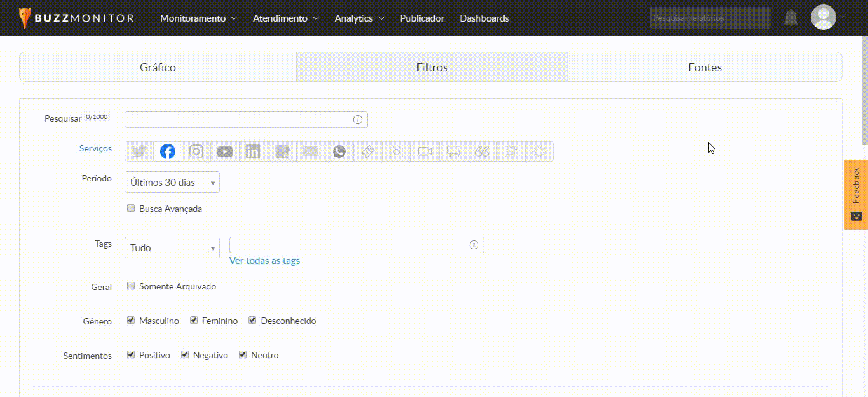Check the Somente Arquivado option

[x=131, y=286]
